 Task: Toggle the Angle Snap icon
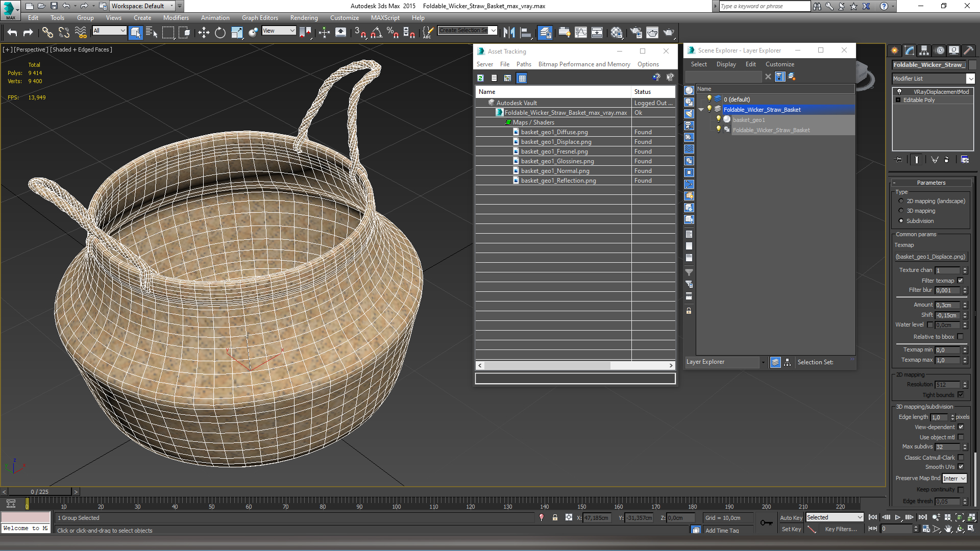click(376, 33)
